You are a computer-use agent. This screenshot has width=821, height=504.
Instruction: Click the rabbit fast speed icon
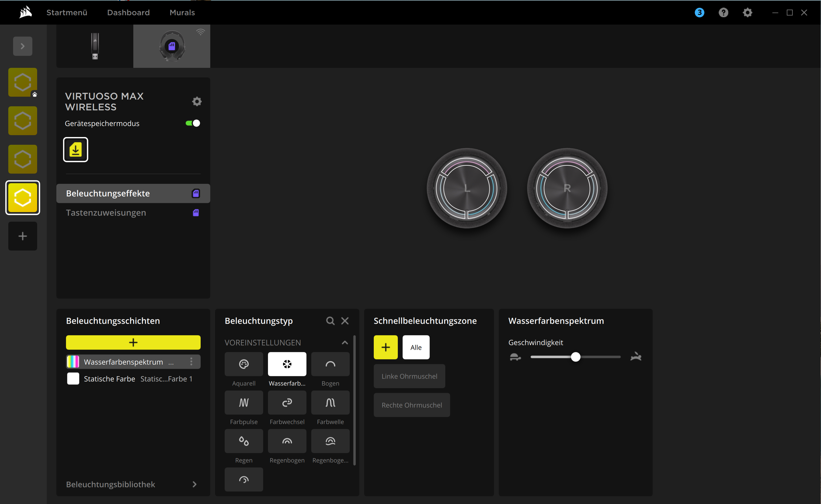636,357
